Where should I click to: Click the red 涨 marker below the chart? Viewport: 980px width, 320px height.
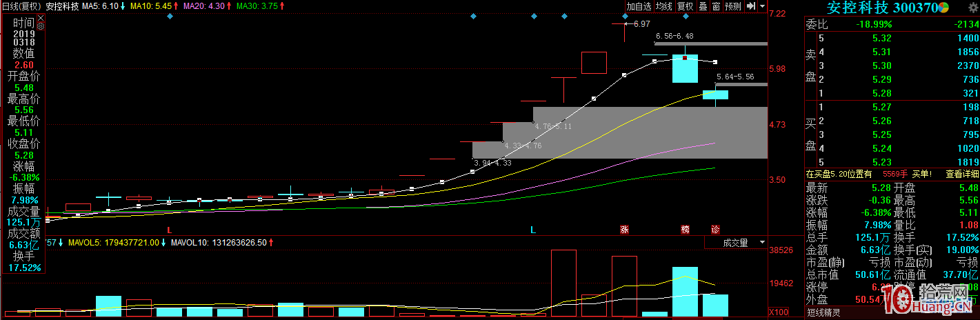point(624,230)
